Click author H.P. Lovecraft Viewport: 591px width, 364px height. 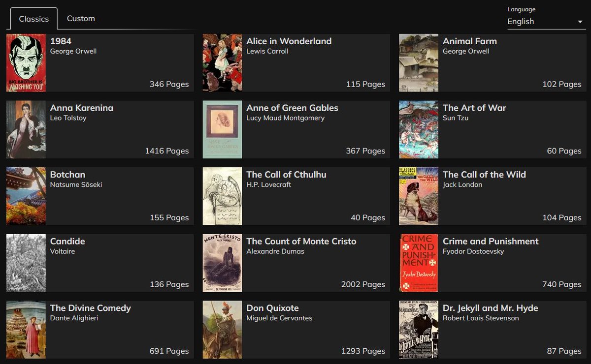269,184
